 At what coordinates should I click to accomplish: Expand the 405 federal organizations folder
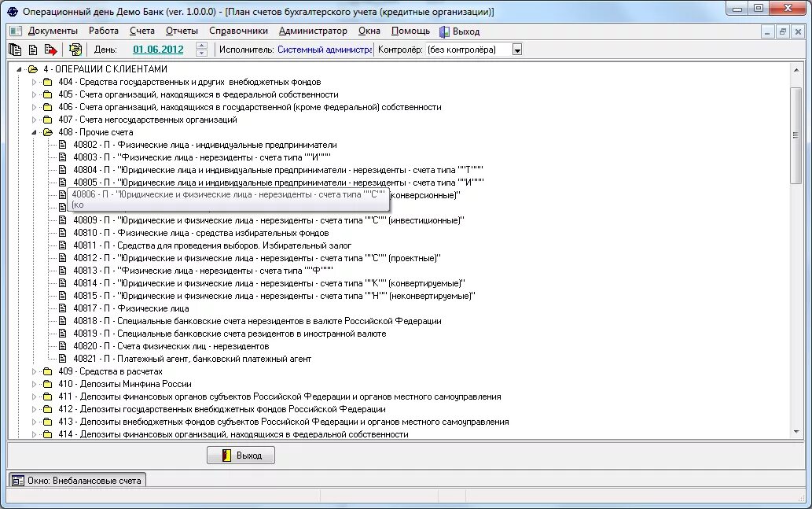[x=34, y=94]
